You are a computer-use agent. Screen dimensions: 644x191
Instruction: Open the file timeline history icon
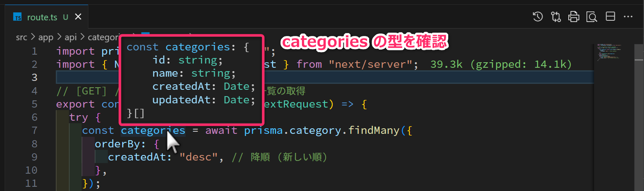pos(537,17)
